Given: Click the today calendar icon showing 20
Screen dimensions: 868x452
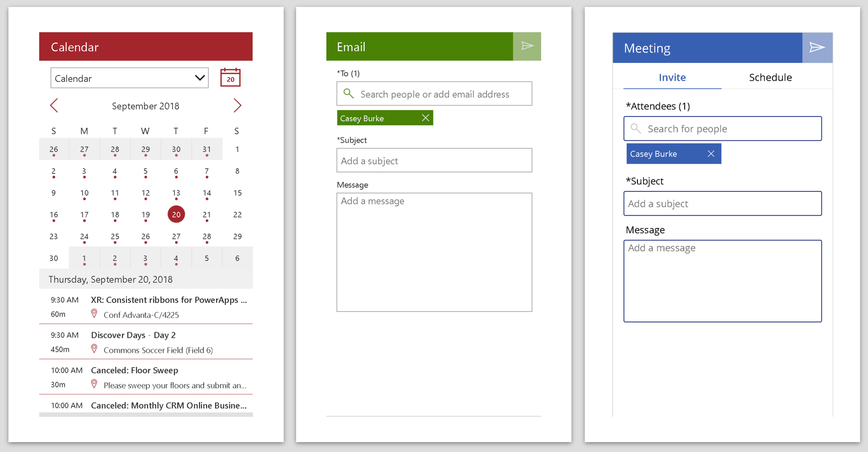Looking at the screenshot, I should point(230,78).
